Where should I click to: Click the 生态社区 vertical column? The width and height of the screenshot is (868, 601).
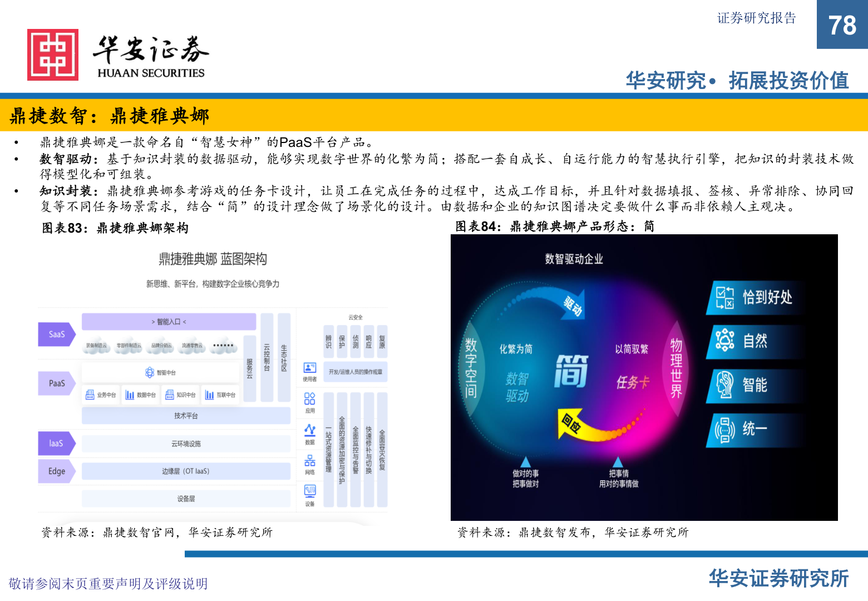(x=284, y=357)
